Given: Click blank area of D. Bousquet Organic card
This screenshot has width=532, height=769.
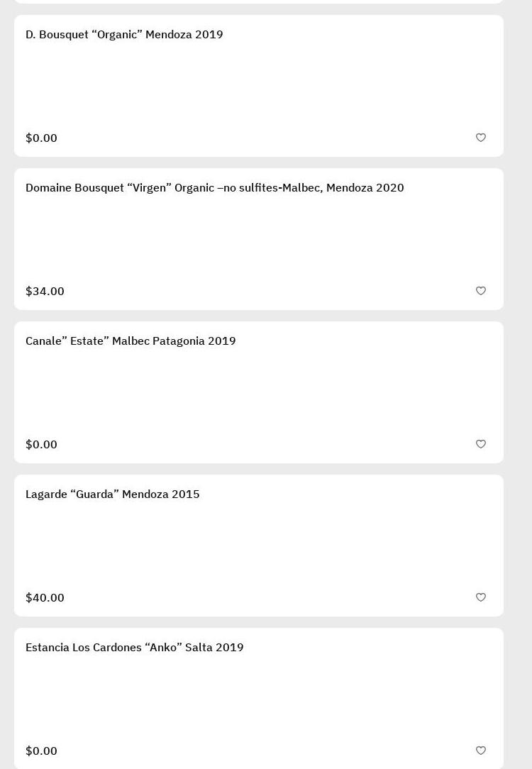Looking at the screenshot, I should 259,87.
